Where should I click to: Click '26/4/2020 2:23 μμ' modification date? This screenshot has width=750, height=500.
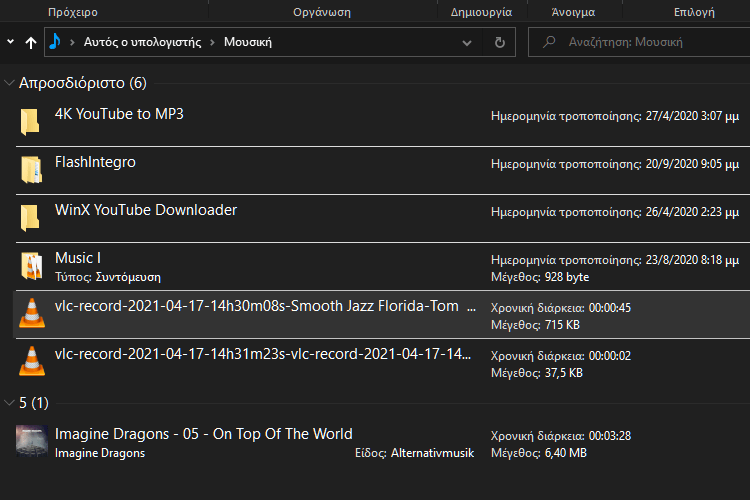coord(692,212)
